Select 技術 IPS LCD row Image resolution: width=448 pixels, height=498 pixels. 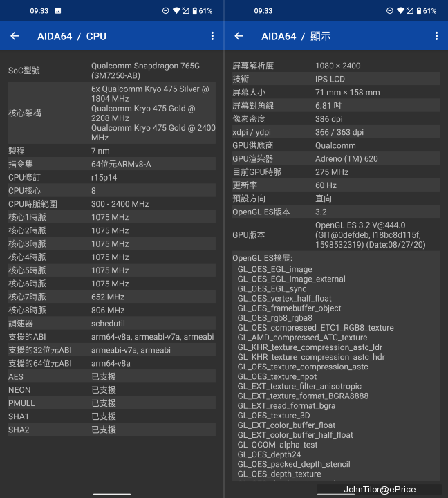336,79
